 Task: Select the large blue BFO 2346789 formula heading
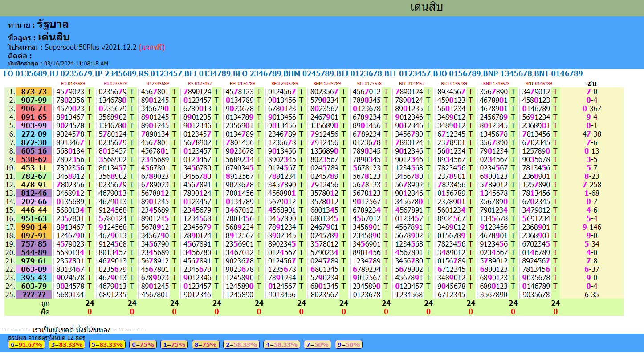[257, 74]
